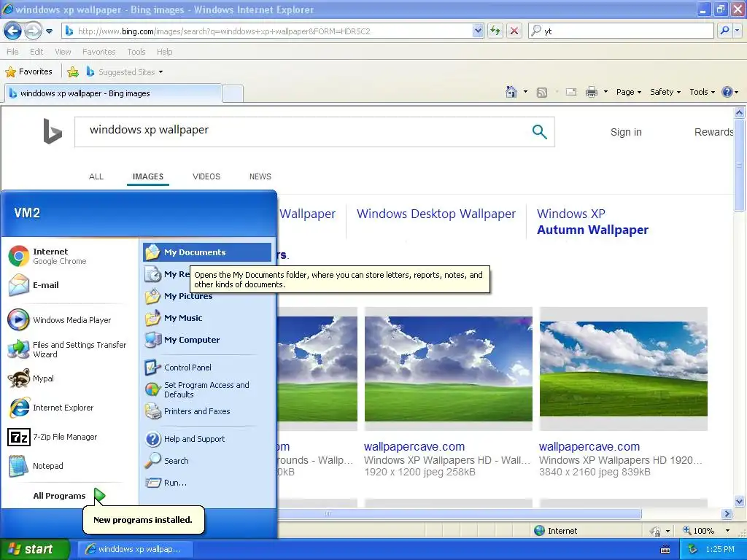The height and width of the screenshot is (560, 747).
Task: Open the Print options dropdown arrow
Action: tap(605, 92)
